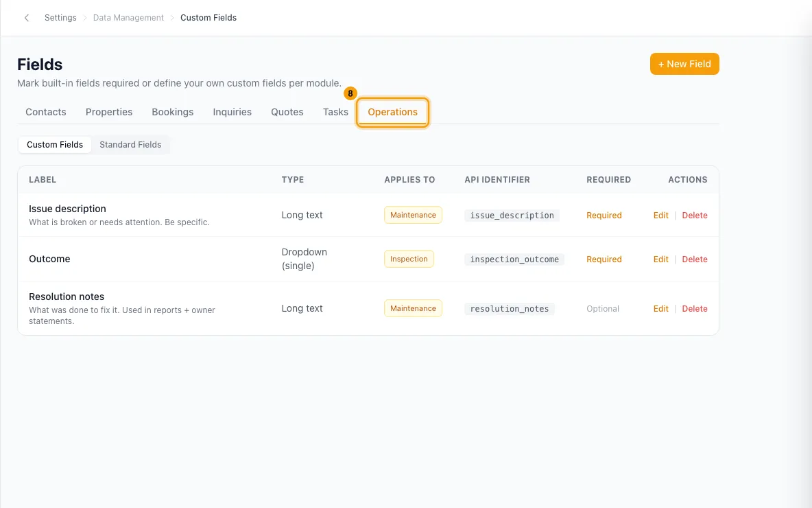Create a field with + New Field
Screen dimensions: 812x508
[x=684, y=64]
